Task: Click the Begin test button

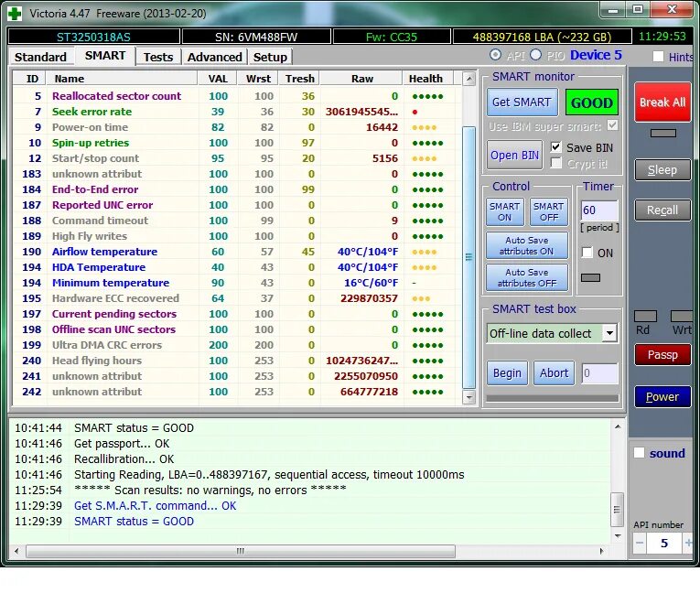Action: pos(507,372)
